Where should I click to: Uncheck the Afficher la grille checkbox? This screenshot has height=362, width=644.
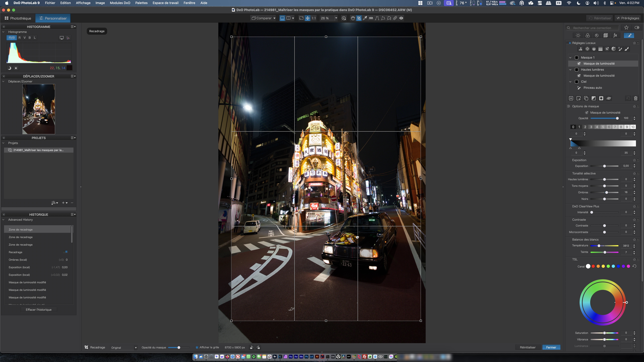[197, 348]
